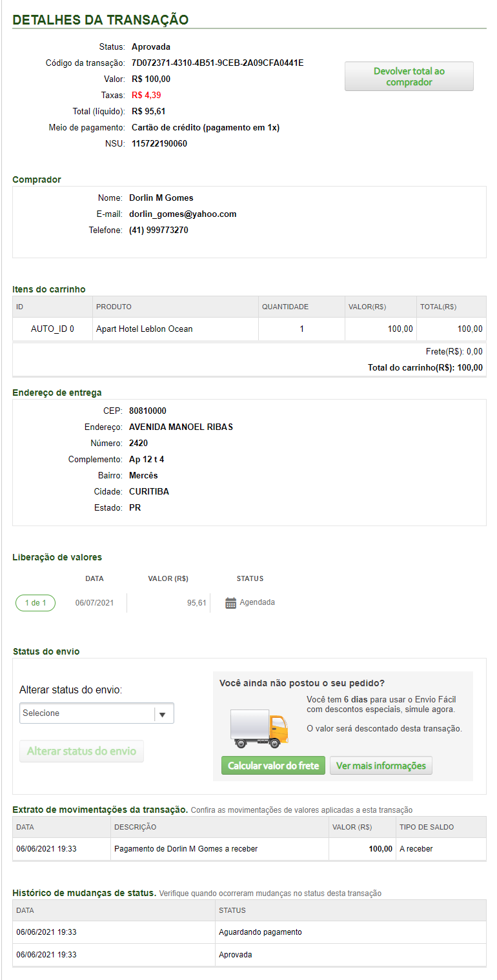Click the calendar icon beside Agendada
The height and width of the screenshot is (980, 497).
point(231,603)
